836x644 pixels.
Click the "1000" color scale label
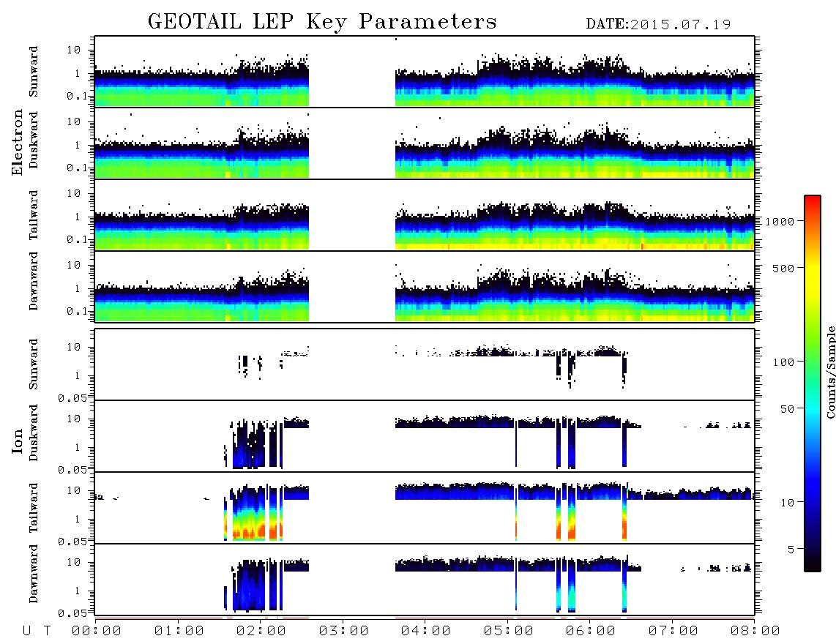tap(780, 222)
